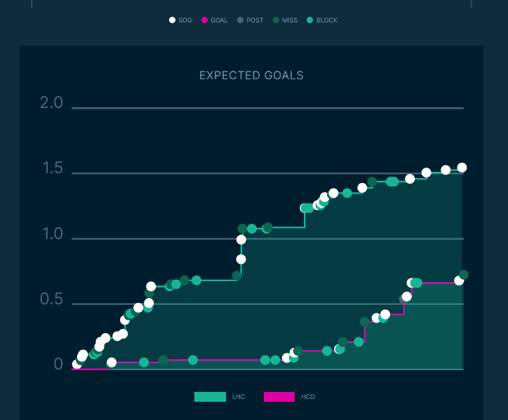Hide the POST series via its legend label
The image size is (508, 420).
point(255,20)
